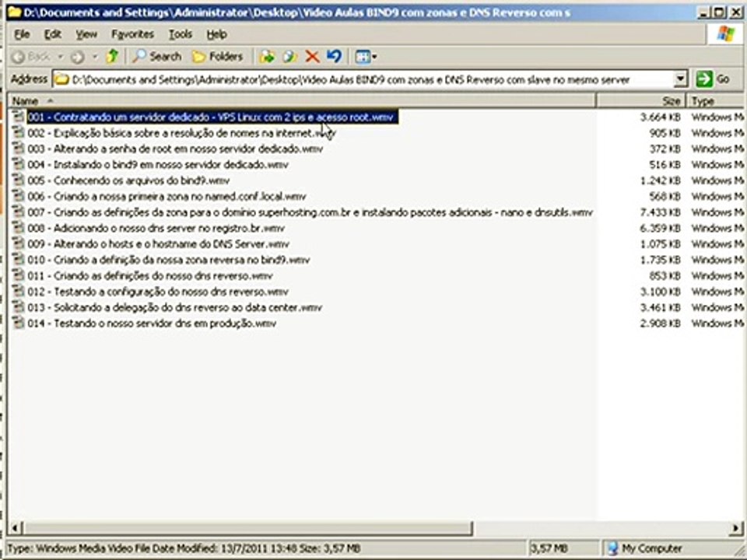Click the Forward navigation button
Viewport: 747px width, 560px height.
coord(77,57)
